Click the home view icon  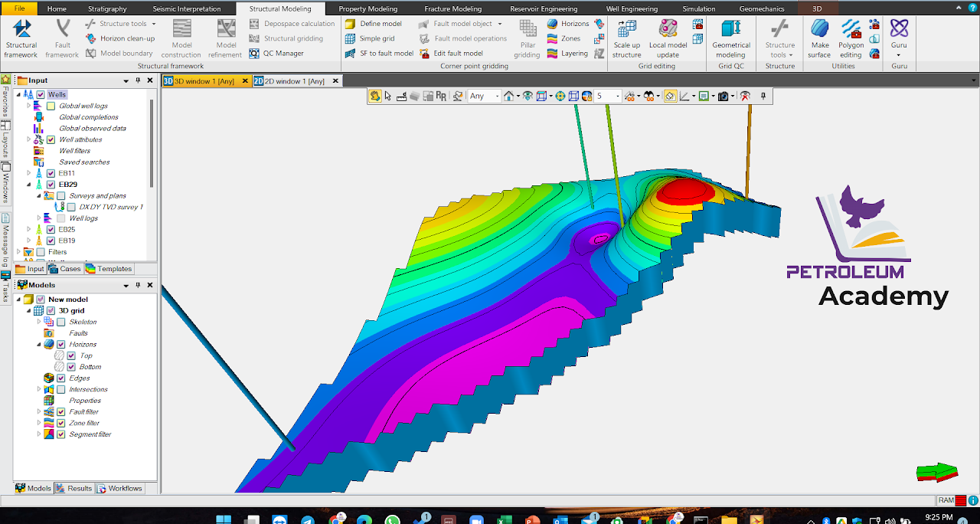(x=508, y=96)
